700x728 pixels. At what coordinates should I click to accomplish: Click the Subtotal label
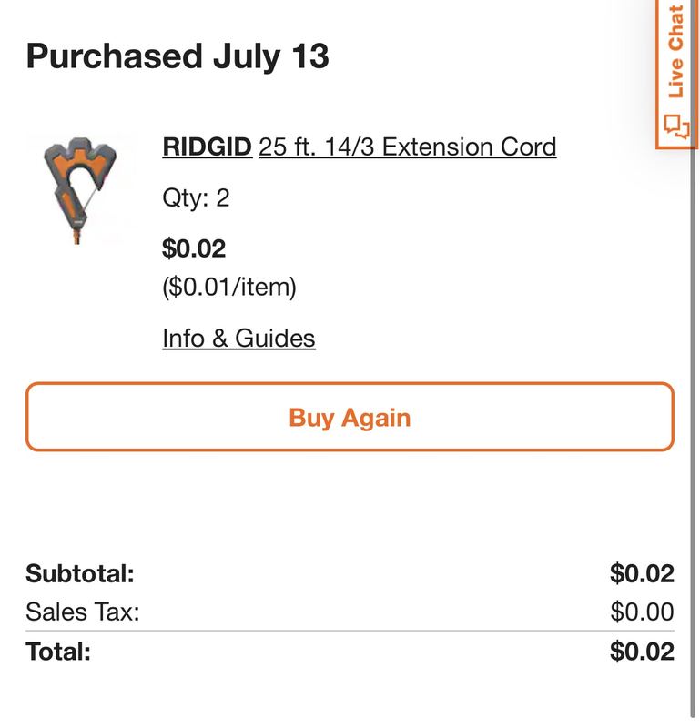(x=80, y=573)
